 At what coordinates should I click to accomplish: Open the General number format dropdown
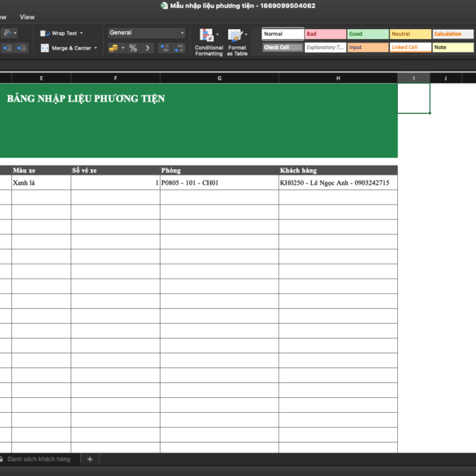coord(146,33)
